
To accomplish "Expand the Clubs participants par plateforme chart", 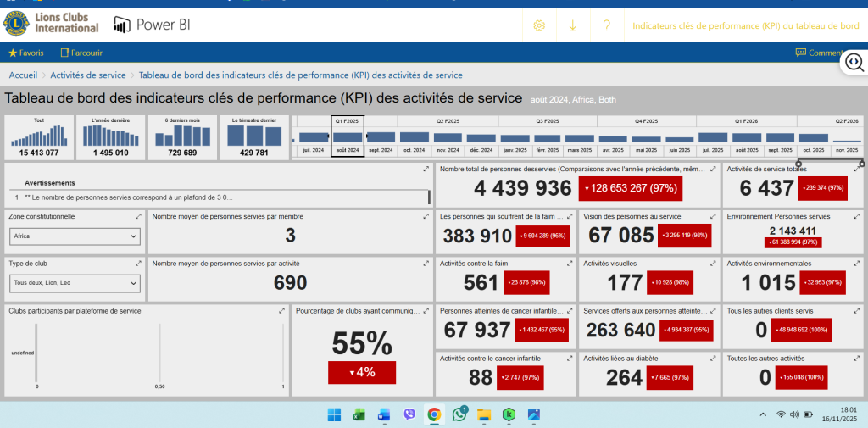I will [282, 311].
